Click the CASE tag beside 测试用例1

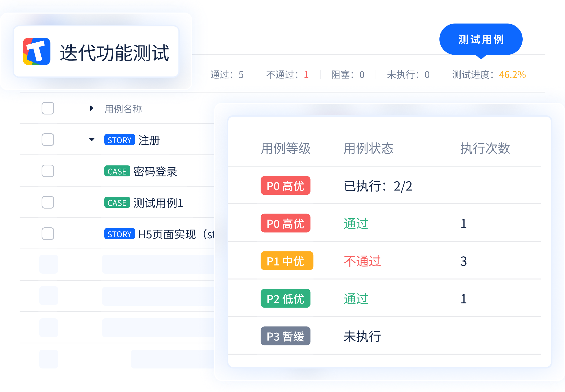[117, 203]
